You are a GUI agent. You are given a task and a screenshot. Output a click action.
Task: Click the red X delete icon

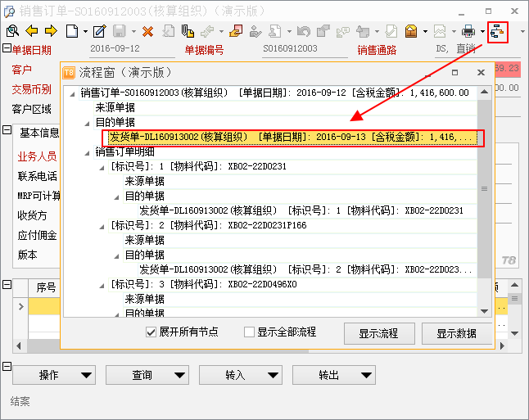(147, 31)
